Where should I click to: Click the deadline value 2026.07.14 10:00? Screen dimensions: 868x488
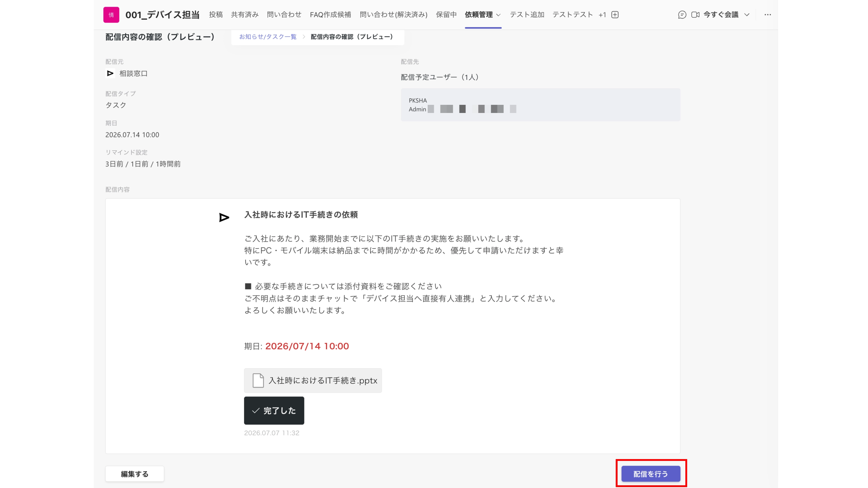(x=132, y=135)
